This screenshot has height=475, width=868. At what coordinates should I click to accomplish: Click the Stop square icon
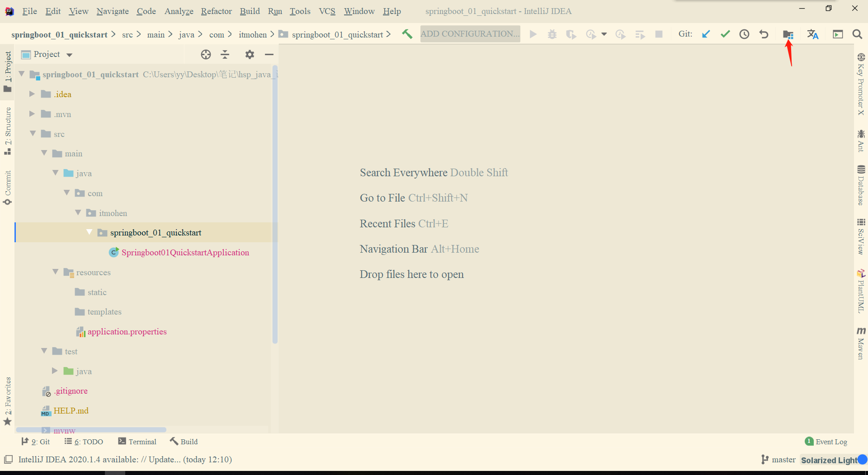pos(659,34)
